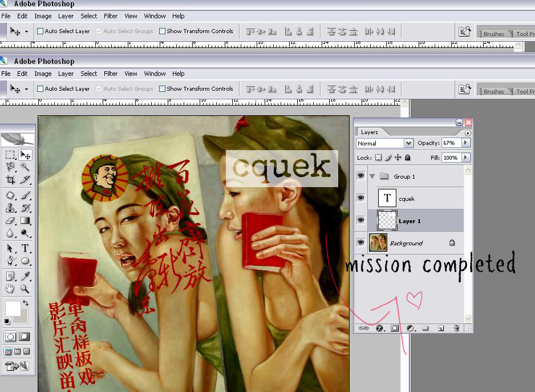Select the Slice tool

click(25, 179)
